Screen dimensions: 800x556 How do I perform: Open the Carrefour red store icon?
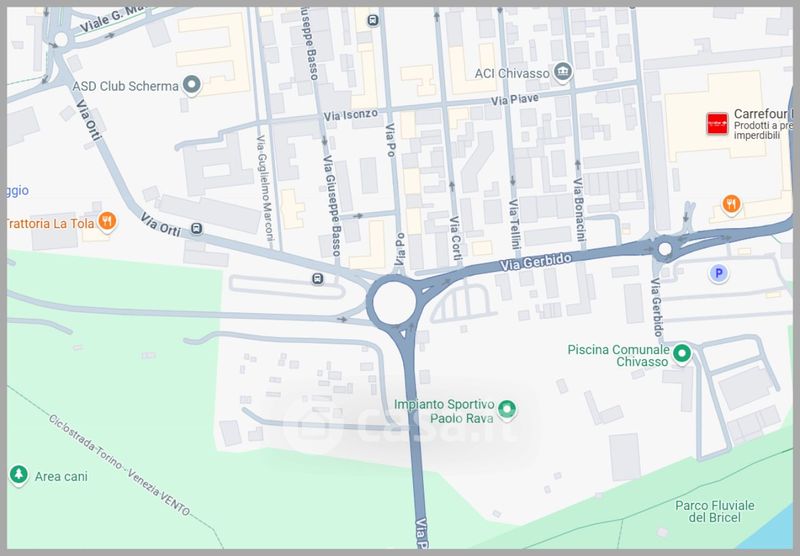[717, 123]
